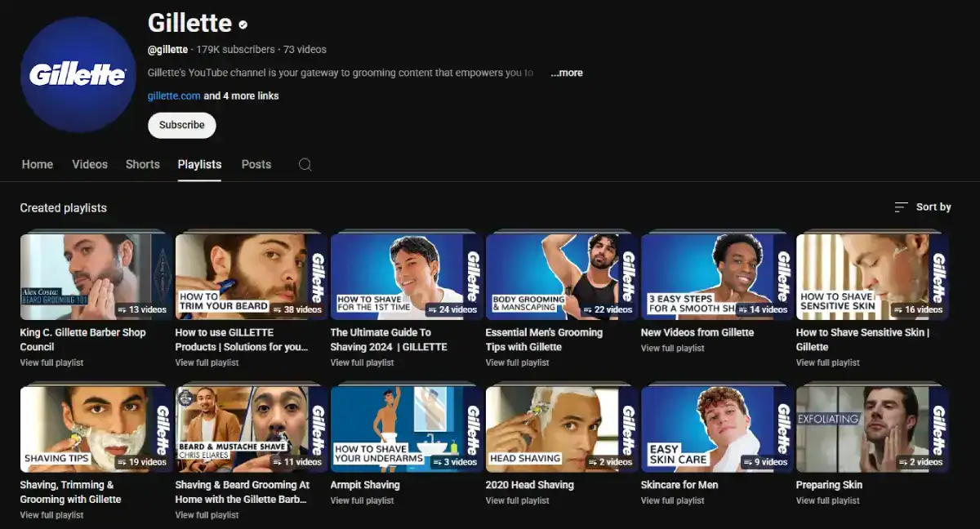Click 'and 4 more links'

tap(241, 96)
